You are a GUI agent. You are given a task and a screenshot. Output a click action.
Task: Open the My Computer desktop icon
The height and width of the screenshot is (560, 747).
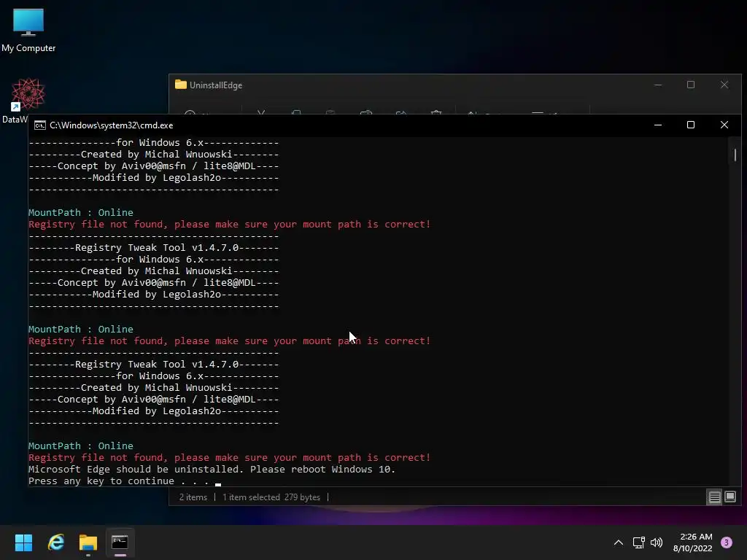28,29
